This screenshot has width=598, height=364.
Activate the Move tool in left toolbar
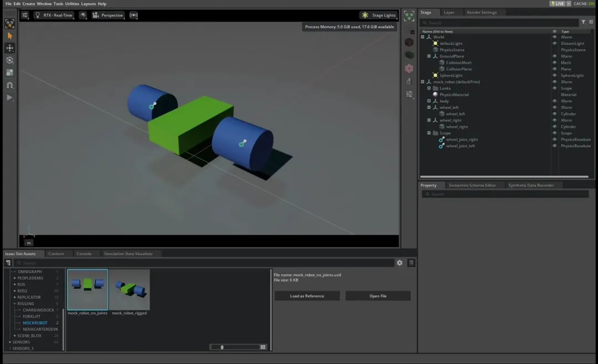(9, 48)
